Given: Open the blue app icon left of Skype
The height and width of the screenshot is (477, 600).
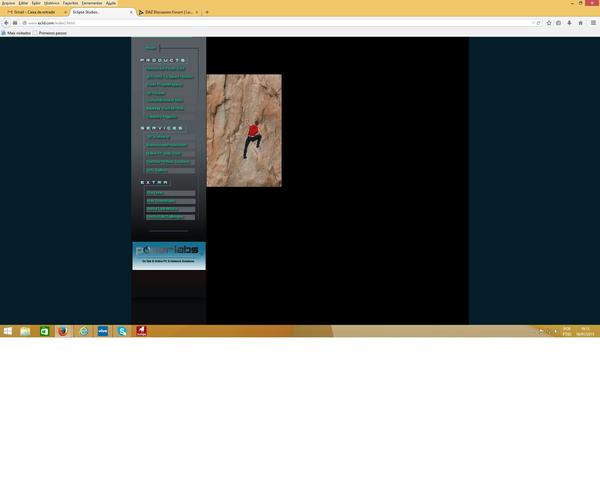Looking at the screenshot, I should 103,331.
